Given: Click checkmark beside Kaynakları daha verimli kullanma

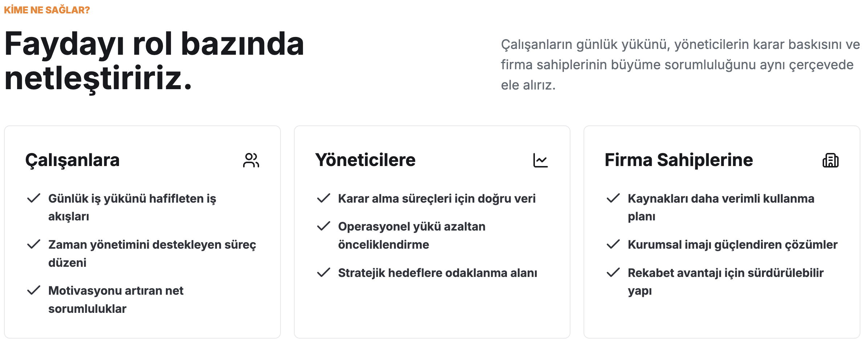Looking at the screenshot, I should click(613, 198).
